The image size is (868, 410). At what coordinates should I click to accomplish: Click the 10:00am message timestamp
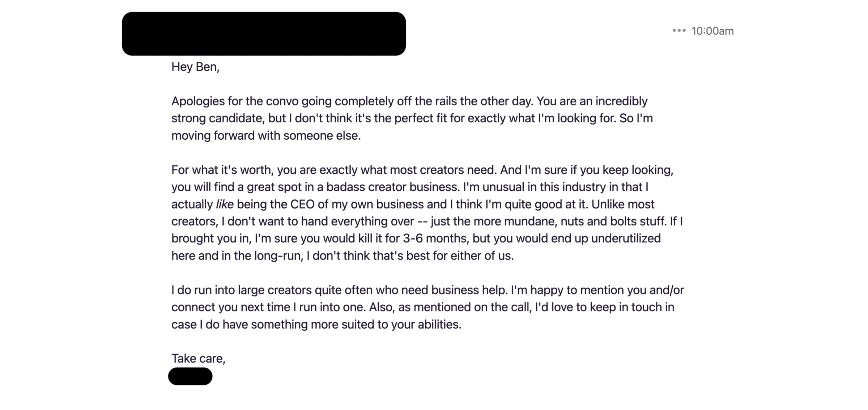click(x=712, y=31)
